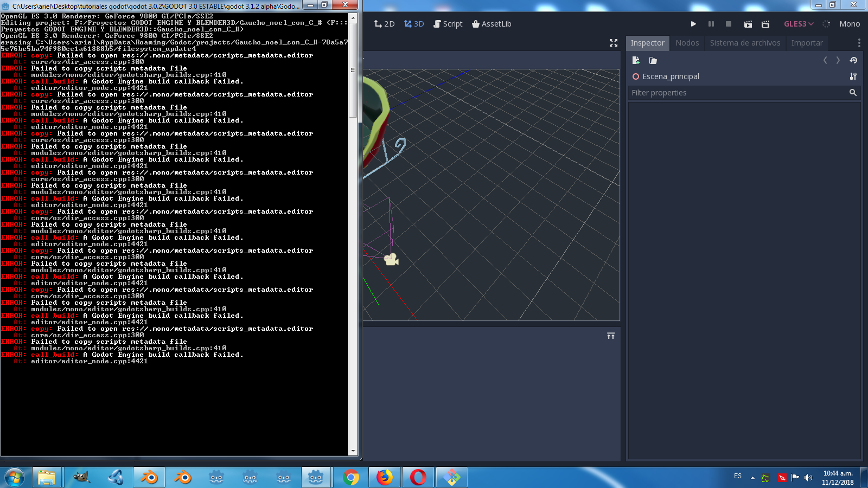Toggle fullscreen mode for the 3D viewport
868x488 pixels.
614,43
